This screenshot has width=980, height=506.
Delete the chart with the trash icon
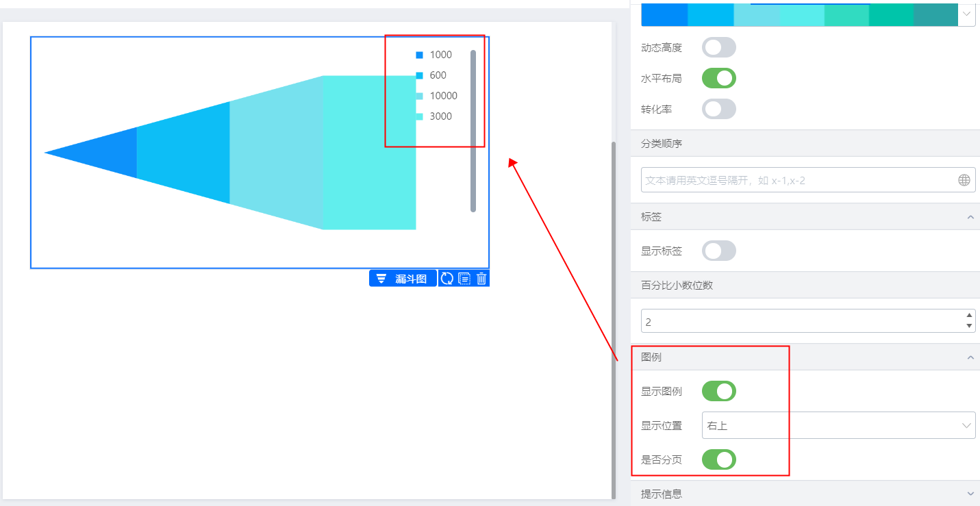[x=481, y=279]
